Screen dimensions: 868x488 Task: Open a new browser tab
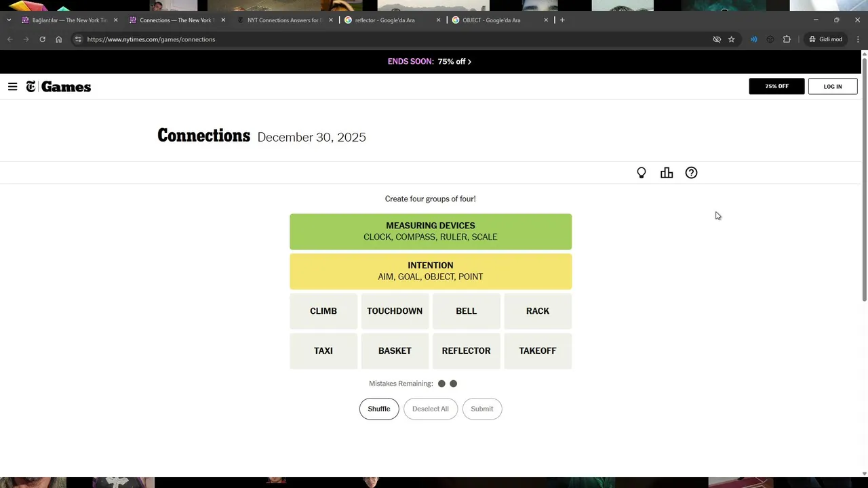point(562,20)
